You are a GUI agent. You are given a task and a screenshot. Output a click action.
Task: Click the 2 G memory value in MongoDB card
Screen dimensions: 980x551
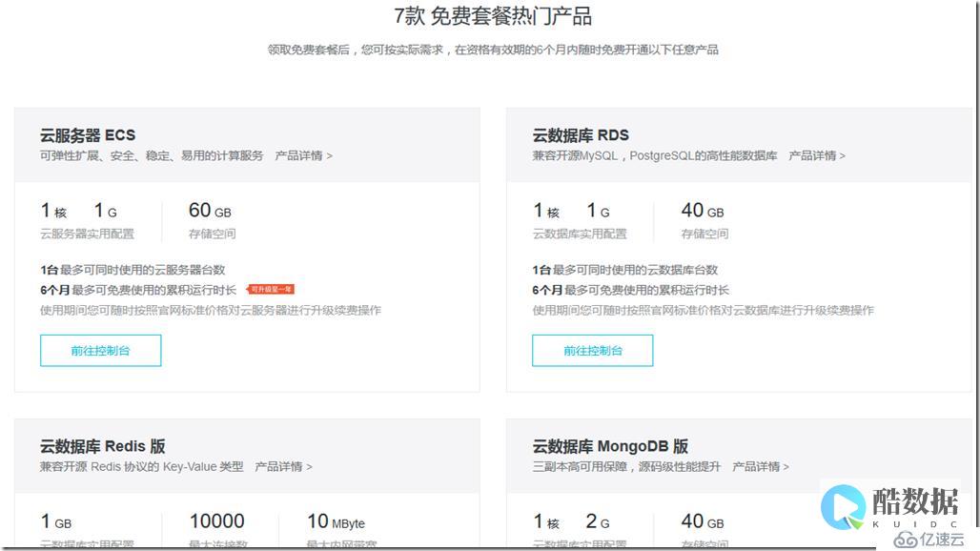point(598,521)
